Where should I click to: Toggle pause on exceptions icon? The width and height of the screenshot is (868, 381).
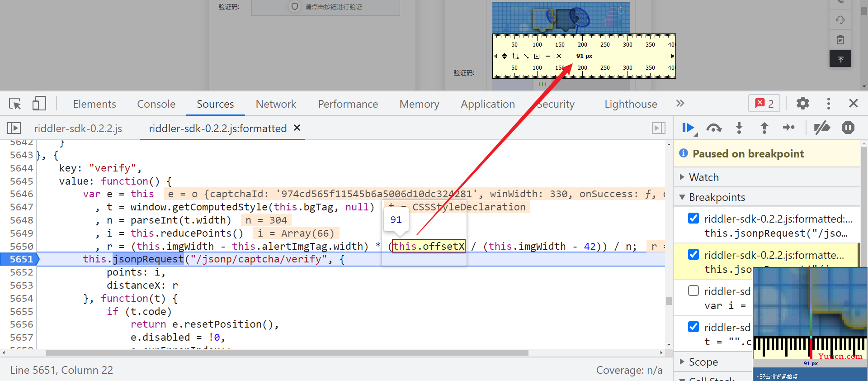848,128
